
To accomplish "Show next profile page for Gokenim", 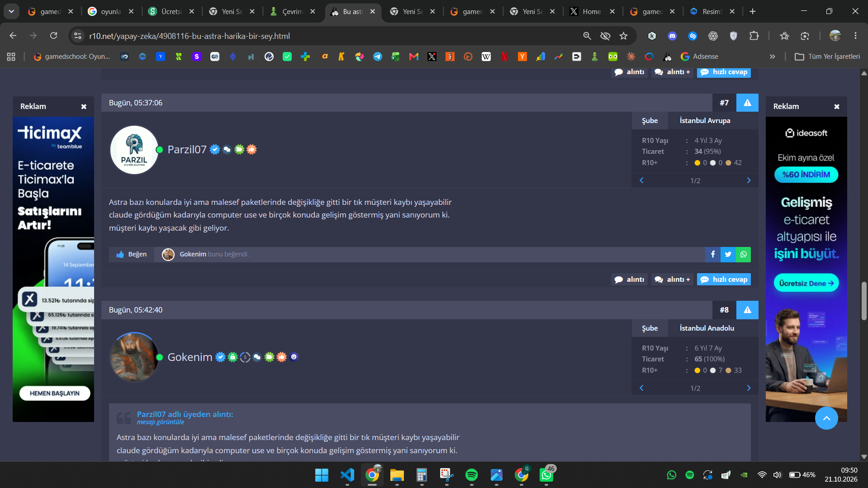I will pos(749,388).
